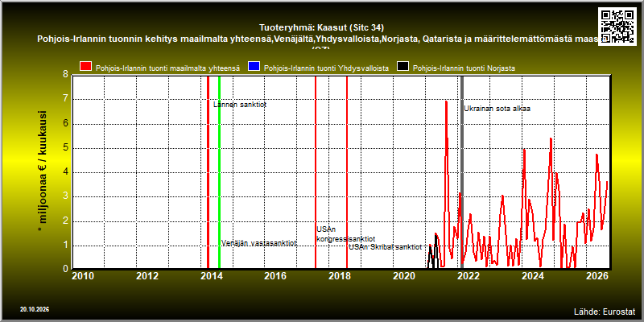644x322 pixels.
Task: Click the x-axis label 2014
Action: pyautogui.click(x=211, y=276)
